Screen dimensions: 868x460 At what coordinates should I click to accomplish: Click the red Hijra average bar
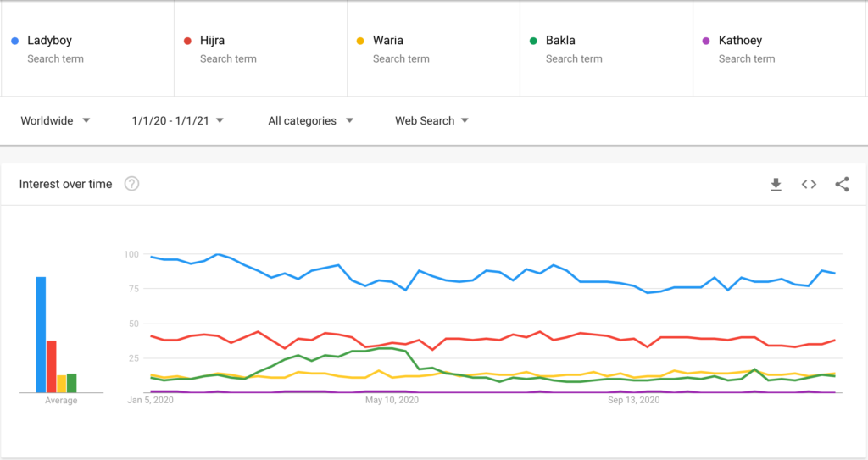51,366
